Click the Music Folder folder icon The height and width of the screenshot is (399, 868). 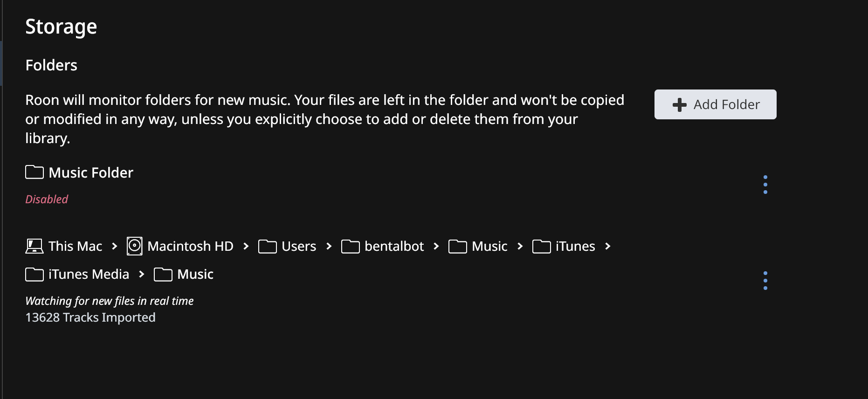tap(34, 172)
